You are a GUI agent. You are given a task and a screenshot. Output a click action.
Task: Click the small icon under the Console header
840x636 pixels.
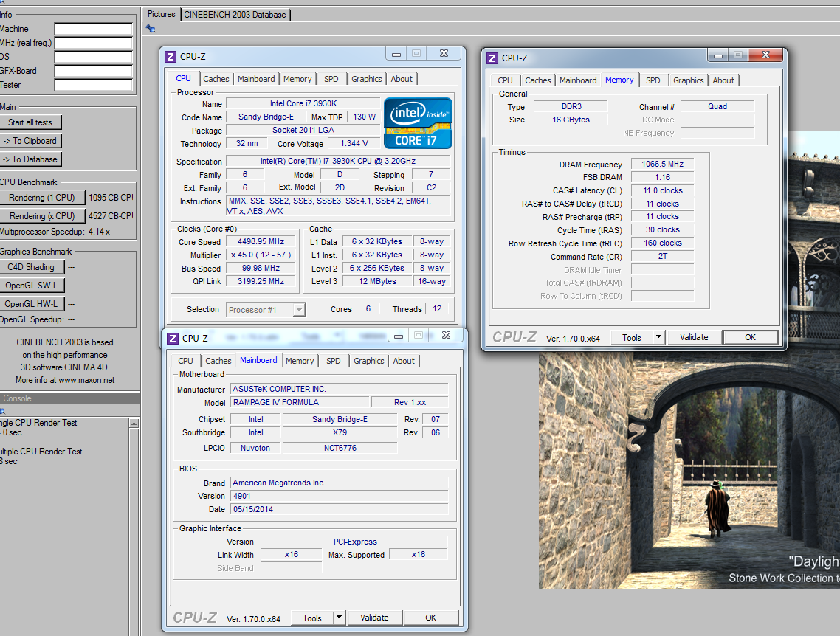(x=2, y=411)
